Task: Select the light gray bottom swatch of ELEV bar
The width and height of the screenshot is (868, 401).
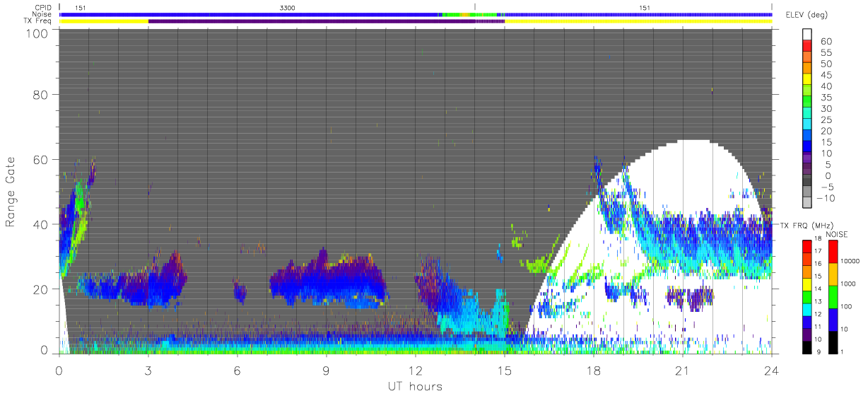Action: [808, 202]
